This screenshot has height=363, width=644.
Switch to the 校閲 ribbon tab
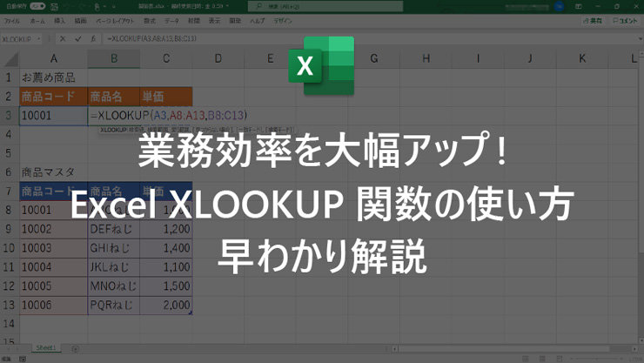tap(194, 21)
